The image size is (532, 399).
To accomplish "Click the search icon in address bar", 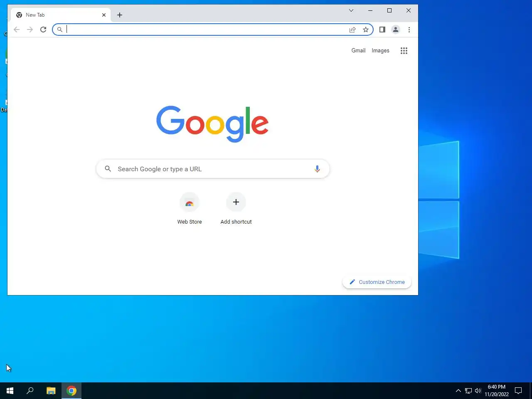I will [x=60, y=30].
